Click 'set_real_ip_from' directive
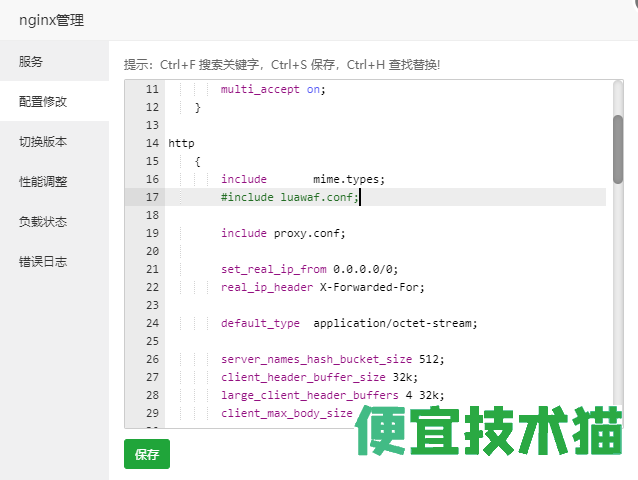Viewport: 638px width, 480px height. 273,269
